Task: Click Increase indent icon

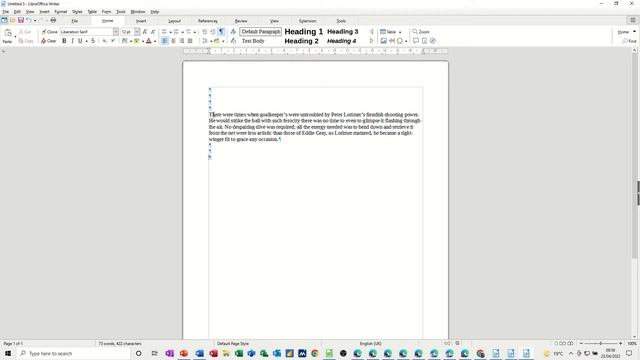Action: 204,31
